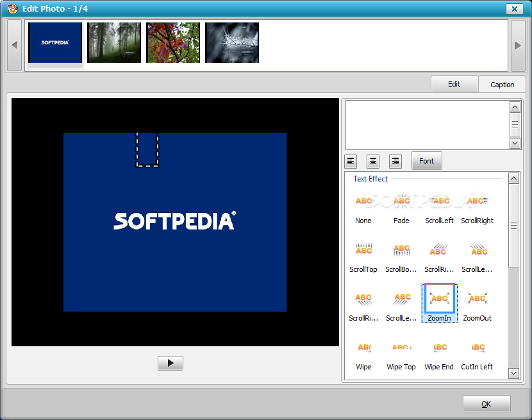Select the ZoomIn text effect

(x=439, y=303)
